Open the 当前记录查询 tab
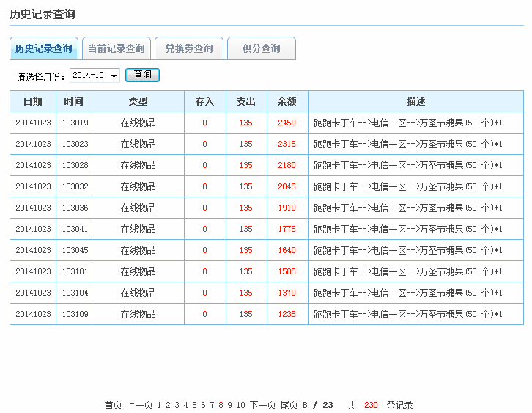This screenshot has width=532, height=413. (117, 48)
